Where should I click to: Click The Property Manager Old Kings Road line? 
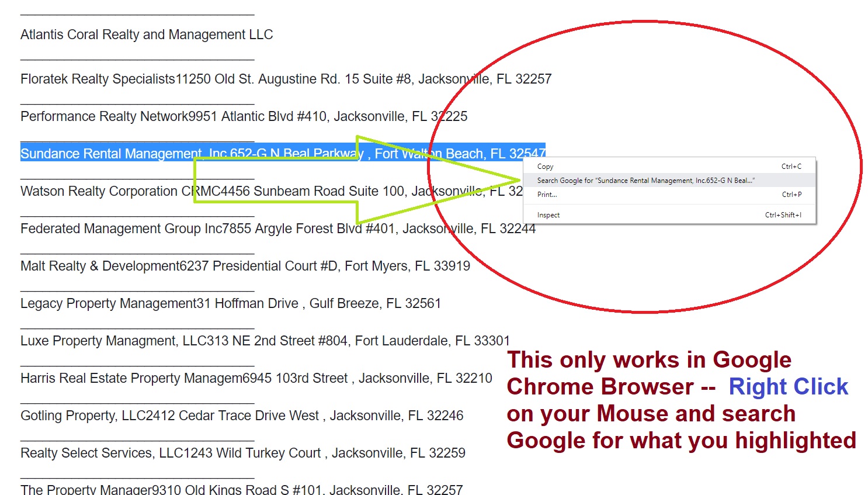242,489
